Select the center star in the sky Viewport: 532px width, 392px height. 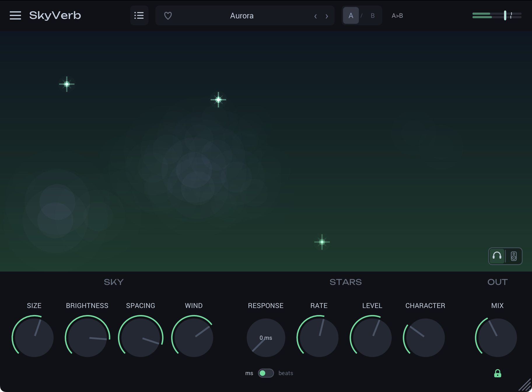218,100
